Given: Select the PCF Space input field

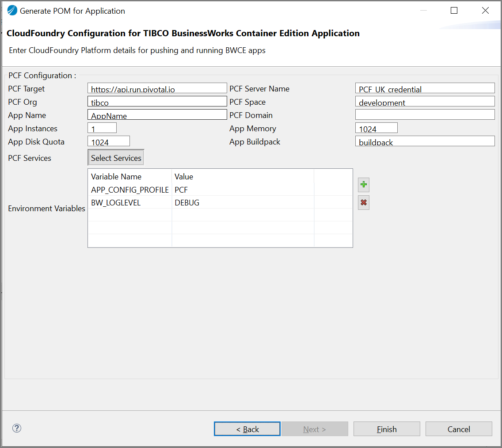Looking at the screenshot, I should tap(425, 102).
